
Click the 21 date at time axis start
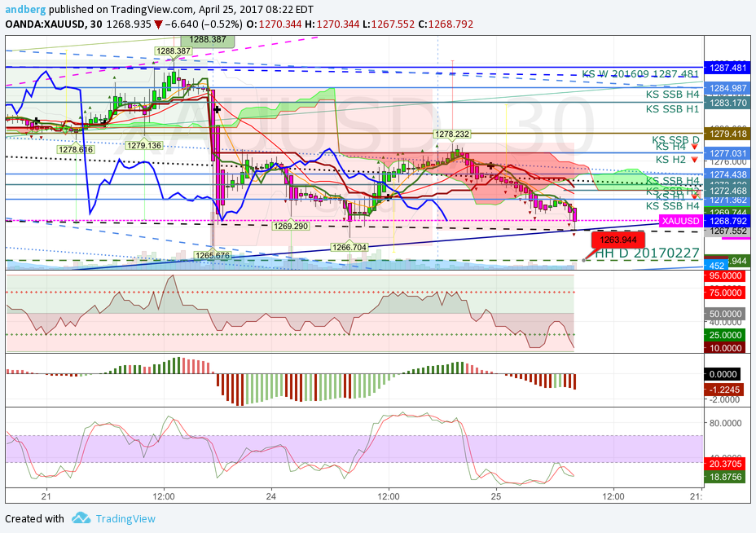tap(46, 496)
